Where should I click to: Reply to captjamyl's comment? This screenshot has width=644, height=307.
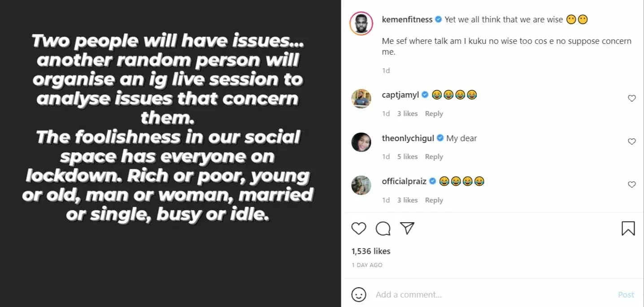click(x=434, y=114)
